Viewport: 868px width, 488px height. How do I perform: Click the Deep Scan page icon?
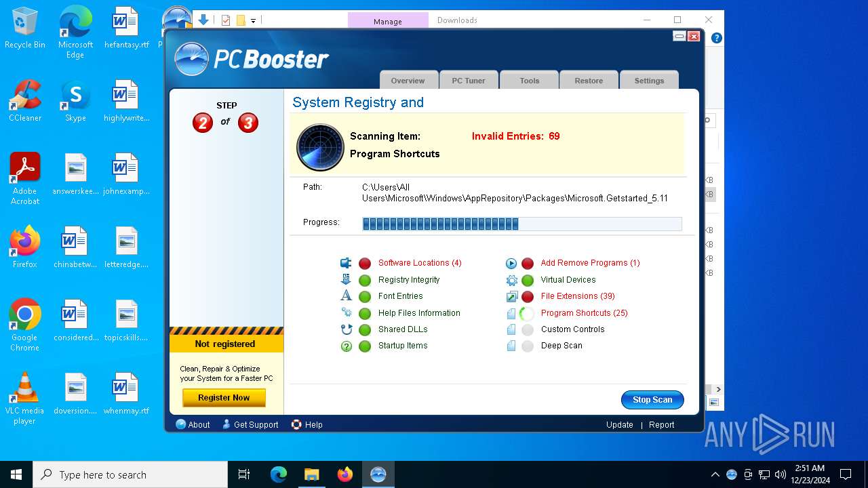click(511, 346)
